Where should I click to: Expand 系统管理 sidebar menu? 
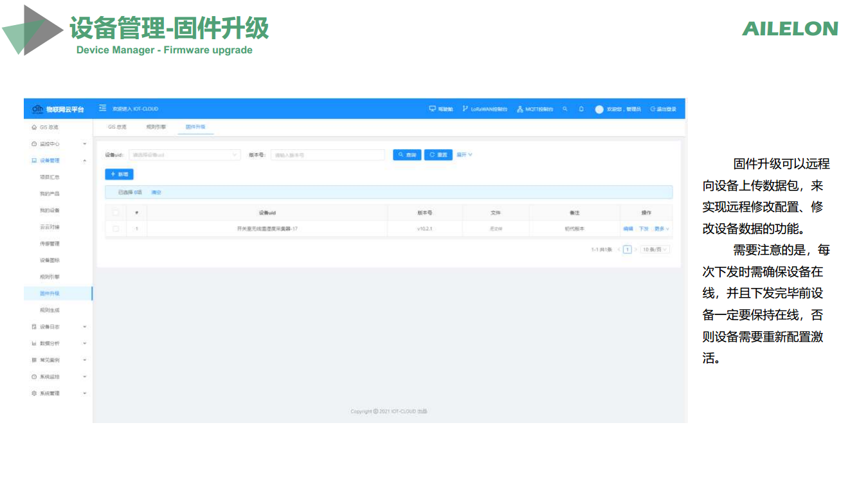click(59, 393)
